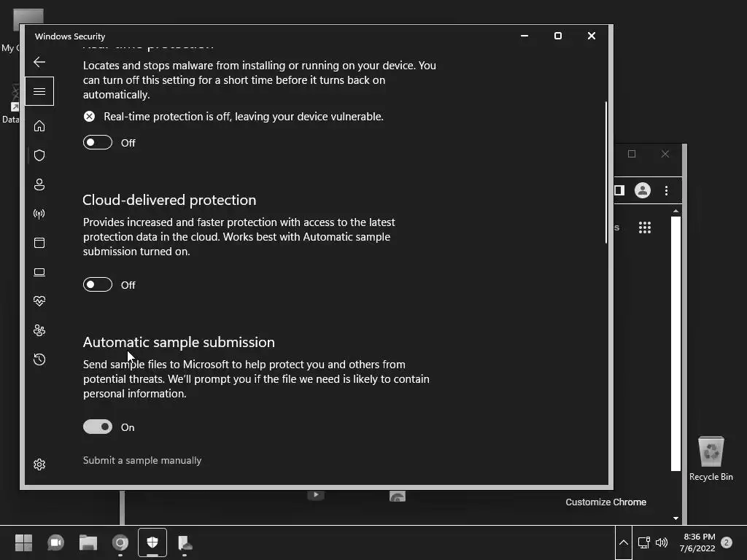This screenshot has width=747, height=560.
Task: Open Device performance & health heart icon
Action: coord(39,301)
